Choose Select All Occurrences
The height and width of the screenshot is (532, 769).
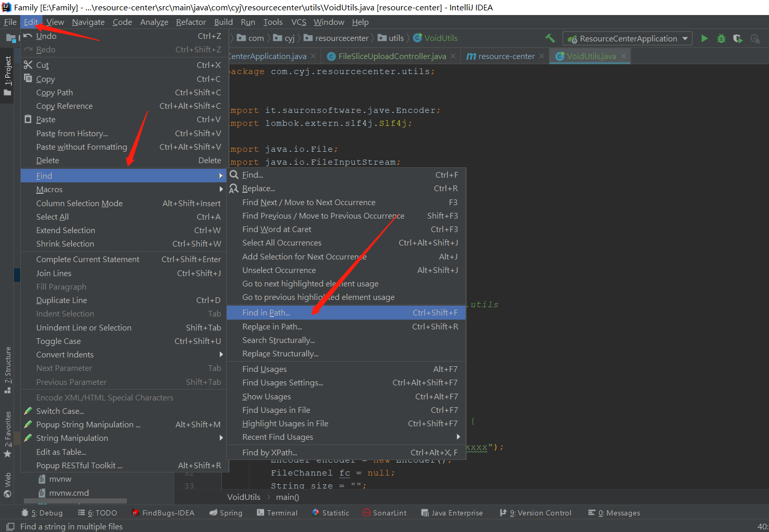point(346,242)
